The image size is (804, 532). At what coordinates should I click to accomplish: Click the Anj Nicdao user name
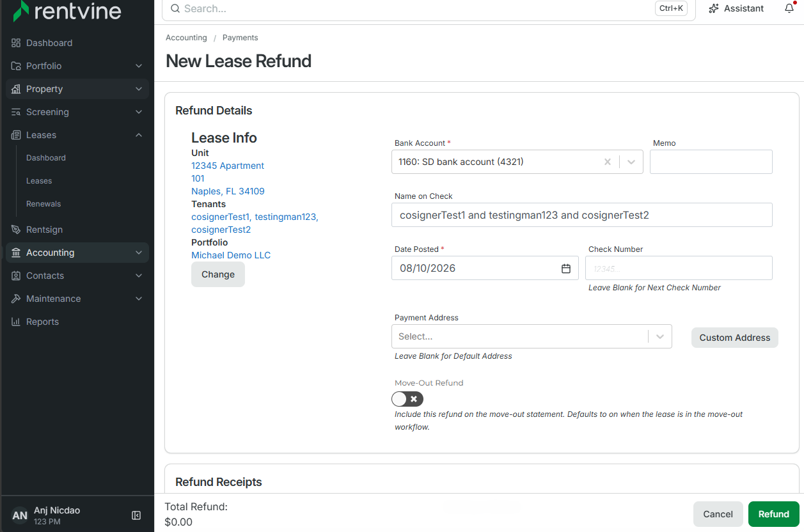(57, 510)
